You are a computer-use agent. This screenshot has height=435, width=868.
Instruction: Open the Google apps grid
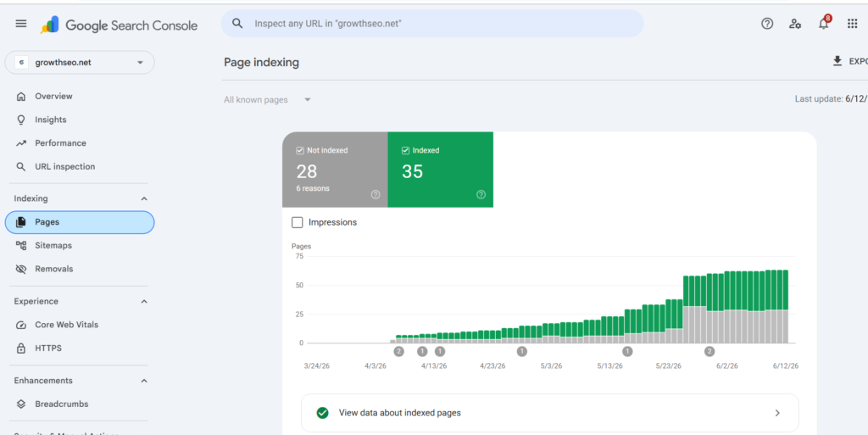pos(853,24)
